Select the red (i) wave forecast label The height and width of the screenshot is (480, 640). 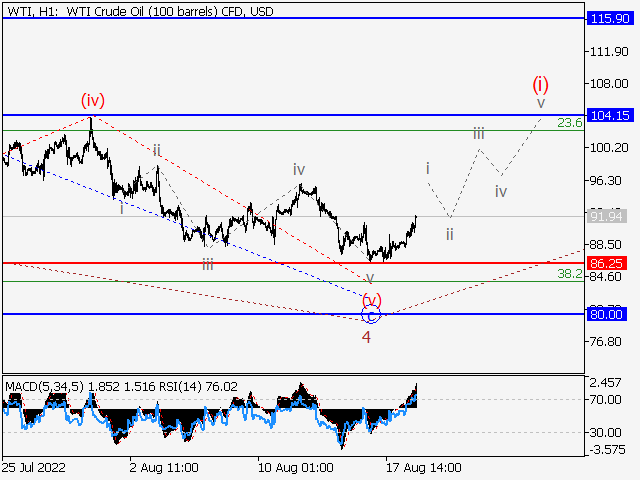tap(540, 84)
